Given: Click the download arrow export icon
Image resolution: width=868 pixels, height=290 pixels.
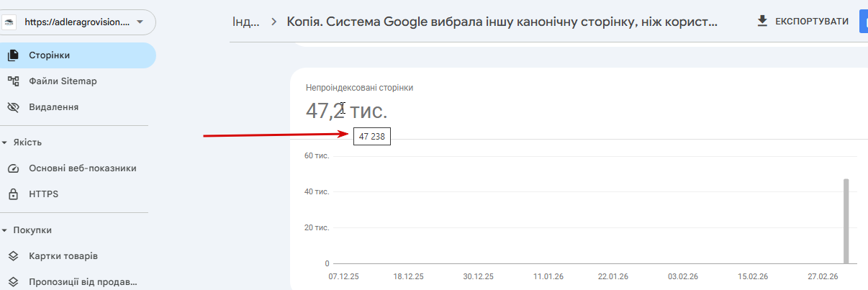Looking at the screenshot, I should (763, 22).
